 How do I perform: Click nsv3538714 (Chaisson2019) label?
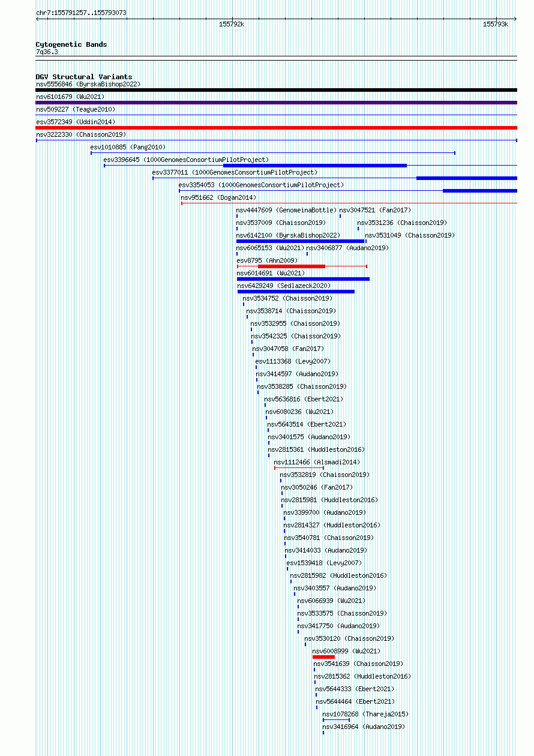(x=291, y=311)
